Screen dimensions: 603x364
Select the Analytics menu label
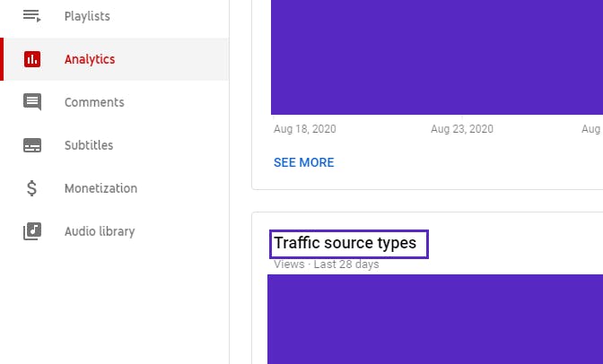pyautogui.click(x=90, y=59)
